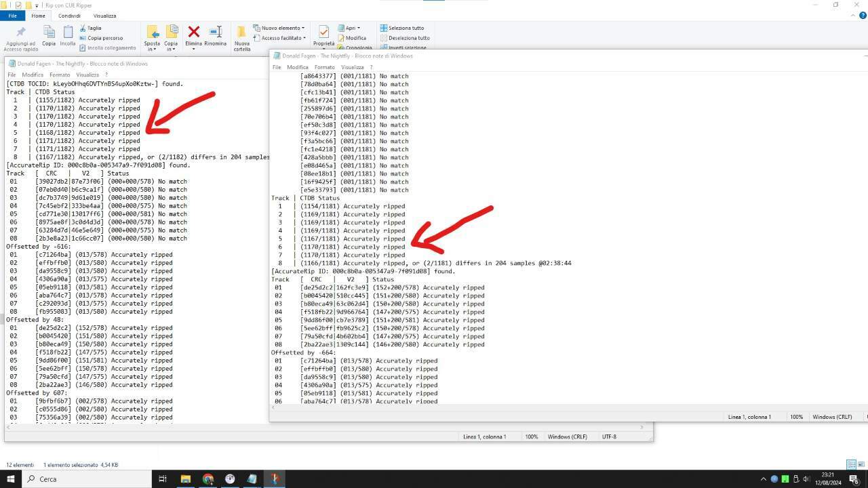This screenshot has height=488, width=868.
Task: Open Formato menu in right Notepad window
Action: coord(324,67)
